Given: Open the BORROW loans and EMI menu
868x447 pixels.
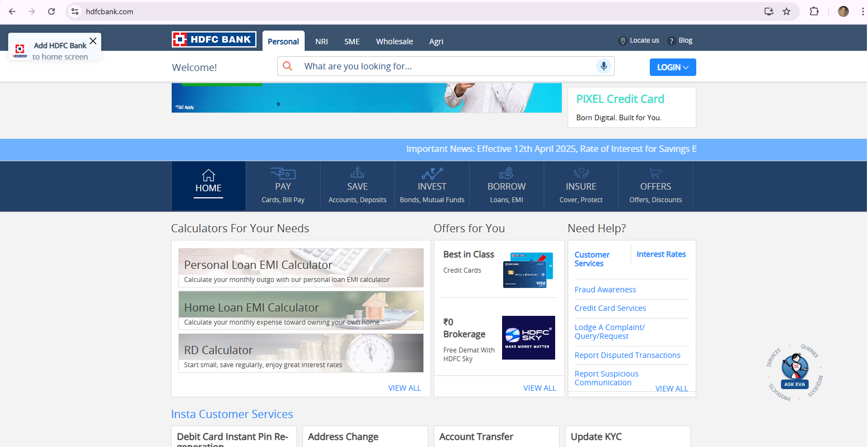Looking at the screenshot, I should tap(506, 186).
